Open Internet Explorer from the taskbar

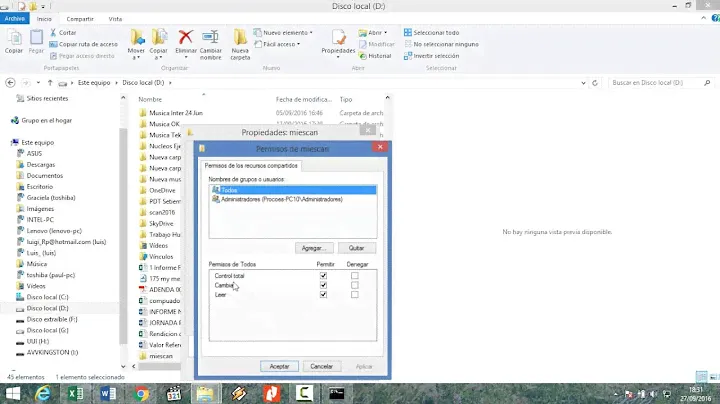(43, 394)
